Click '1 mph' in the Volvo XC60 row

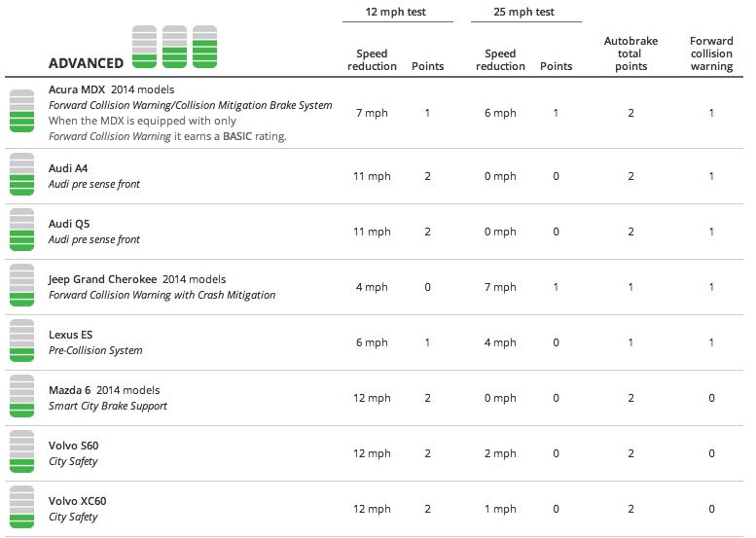point(500,509)
